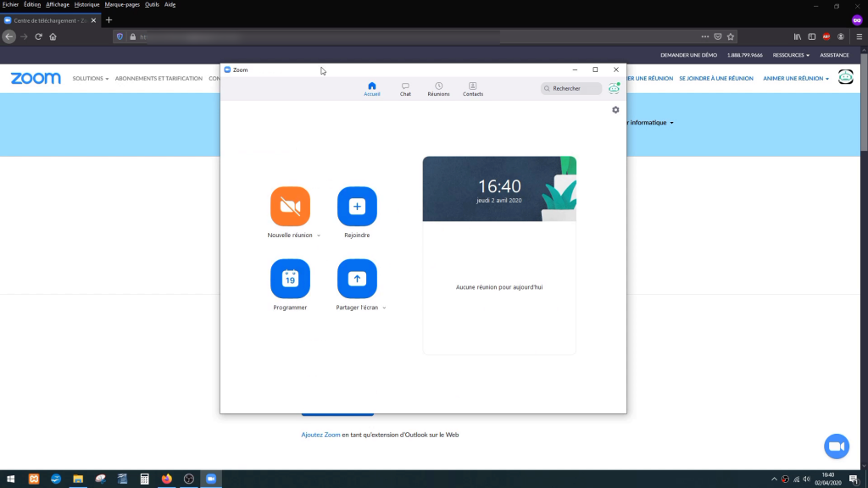Open the Zoom app profile avatar
This screenshot has height=488, width=868.
coord(614,88)
